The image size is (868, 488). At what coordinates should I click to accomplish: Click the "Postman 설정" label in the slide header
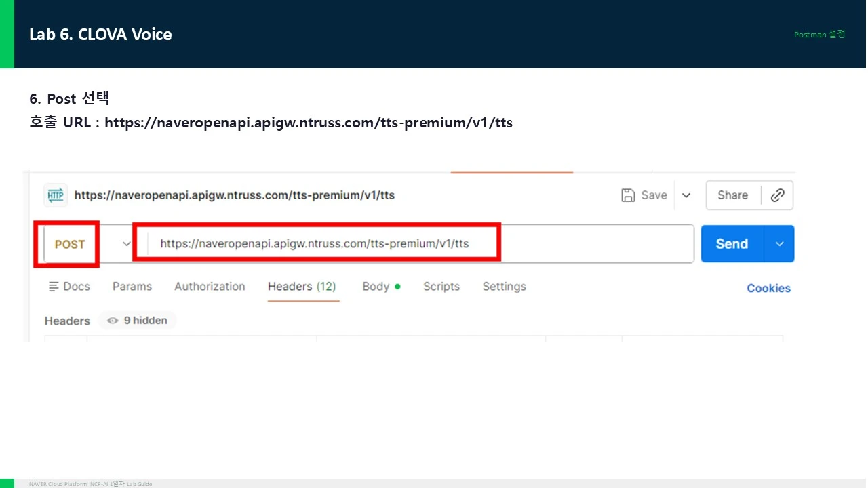820,34
